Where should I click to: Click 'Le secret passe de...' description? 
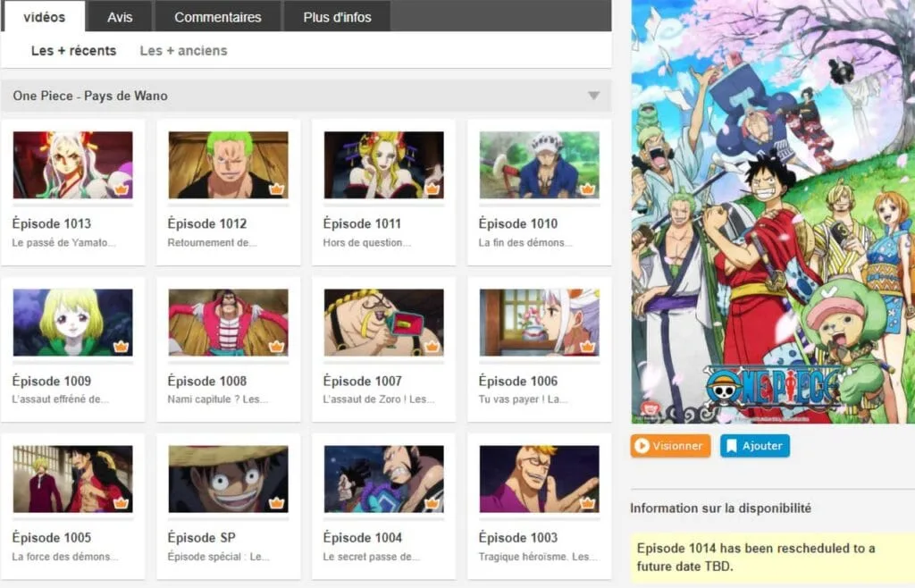coord(371,557)
